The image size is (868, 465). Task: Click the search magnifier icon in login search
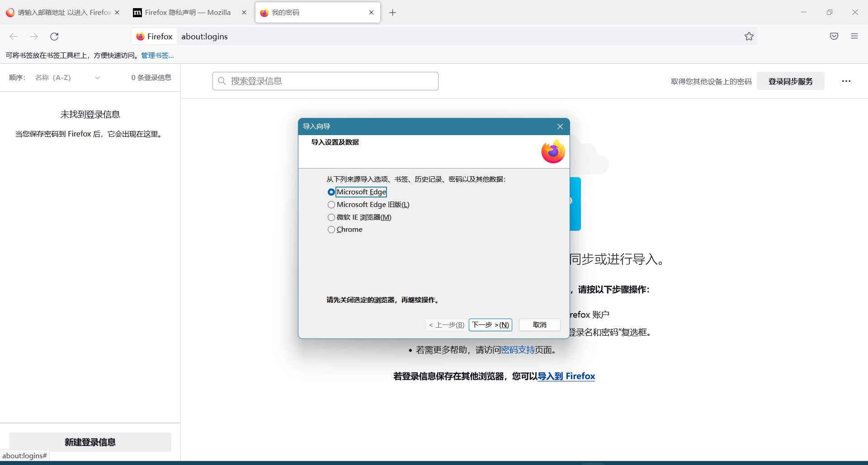point(222,81)
